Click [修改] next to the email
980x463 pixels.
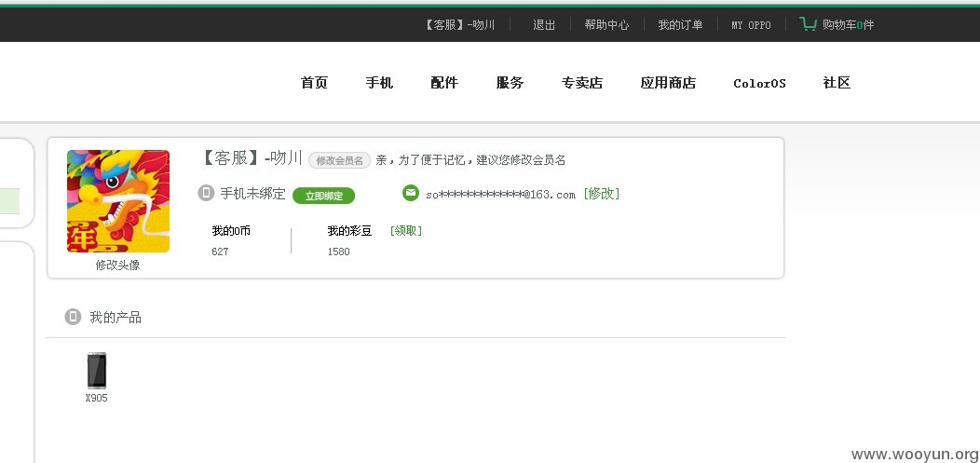[x=601, y=194]
